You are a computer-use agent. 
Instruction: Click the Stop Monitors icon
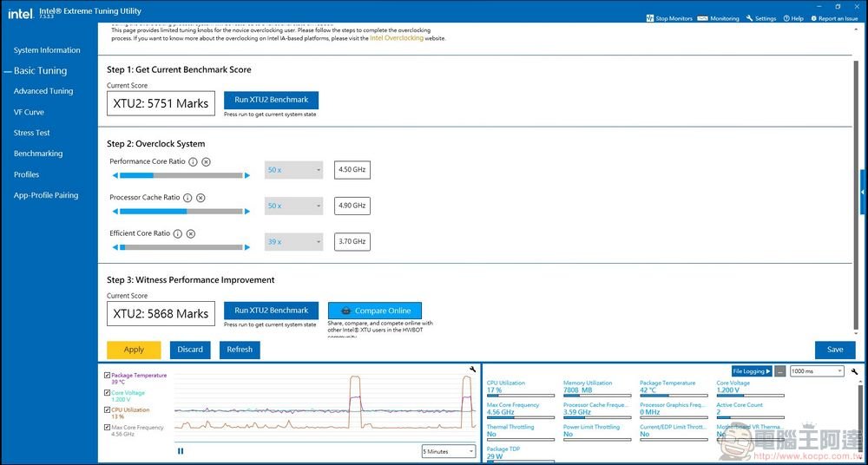coord(650,18)
